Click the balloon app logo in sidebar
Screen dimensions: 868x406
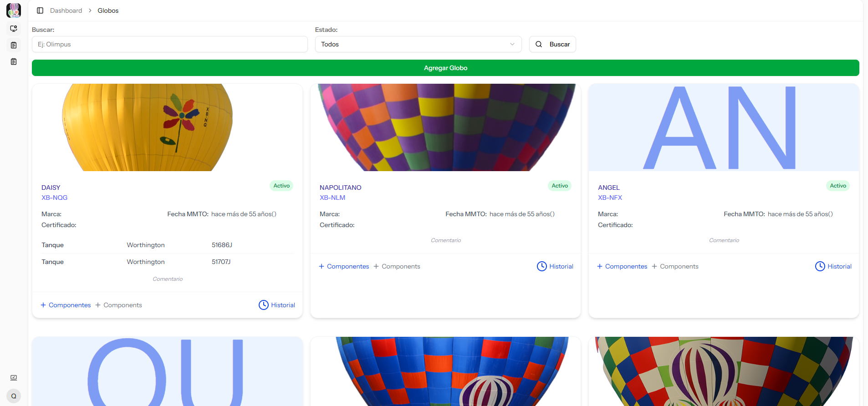coord(14,10)
